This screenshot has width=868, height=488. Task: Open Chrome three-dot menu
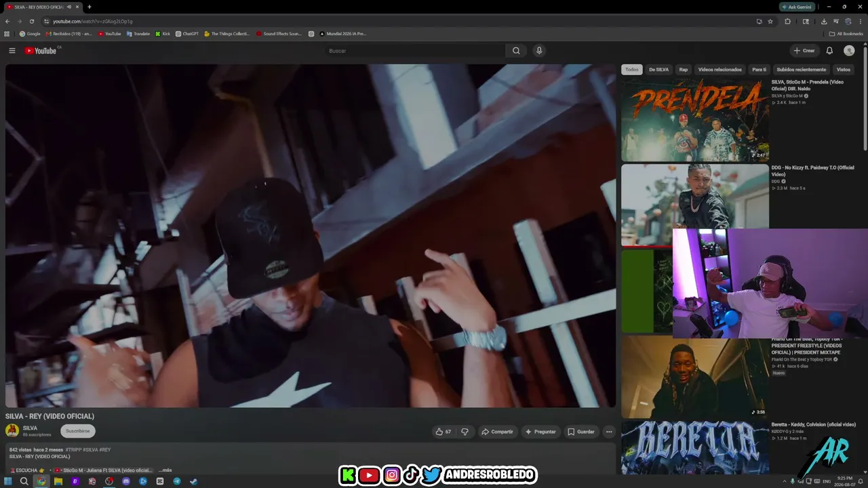pos(861,21)
